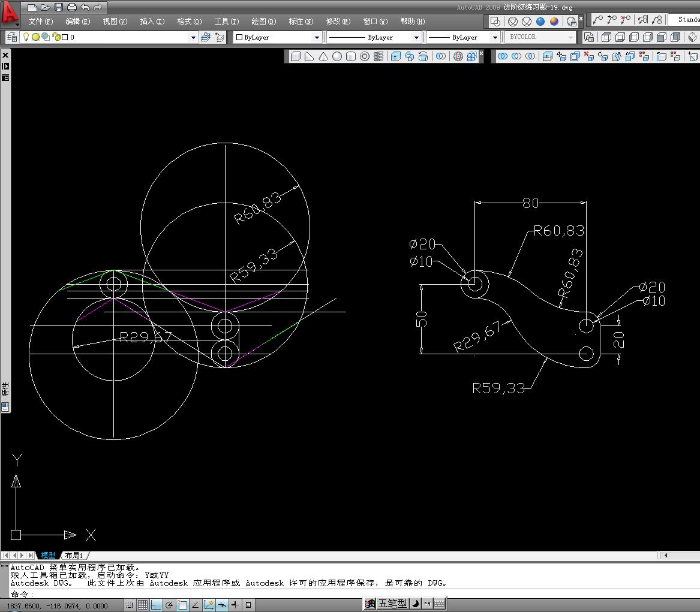
Task: Select the Conceptual visual style purple sphere
Action: coord(554,22)
